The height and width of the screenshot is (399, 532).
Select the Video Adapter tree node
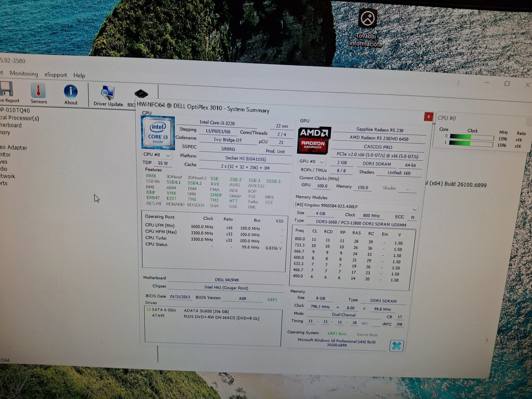coord(13,147)
